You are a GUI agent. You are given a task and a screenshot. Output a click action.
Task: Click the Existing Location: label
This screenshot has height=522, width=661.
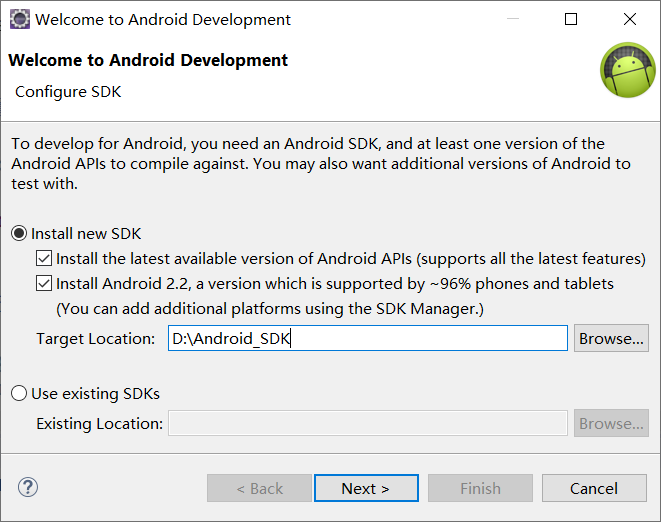point(99,424)
